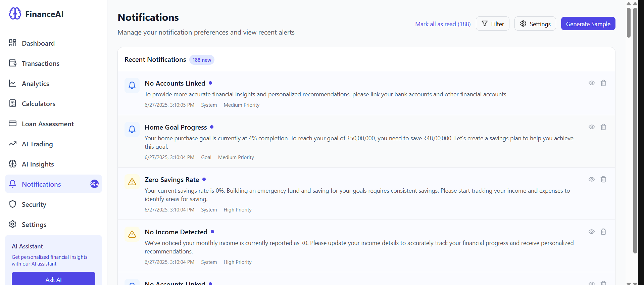The height and width of the screenshot is (285, 644).
Task: Click the Recent Notifications heading
Action: click(155, 59)
